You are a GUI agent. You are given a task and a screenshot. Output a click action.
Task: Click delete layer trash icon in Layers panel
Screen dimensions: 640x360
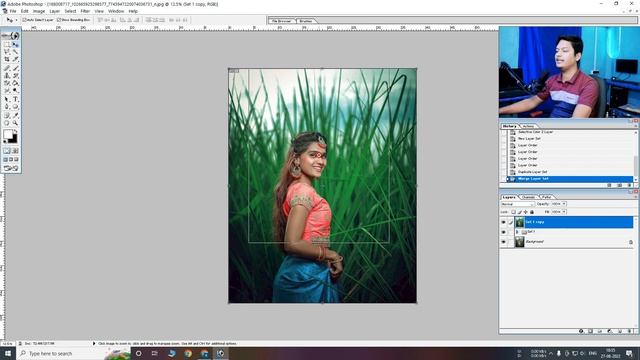[x=629, y=331]
